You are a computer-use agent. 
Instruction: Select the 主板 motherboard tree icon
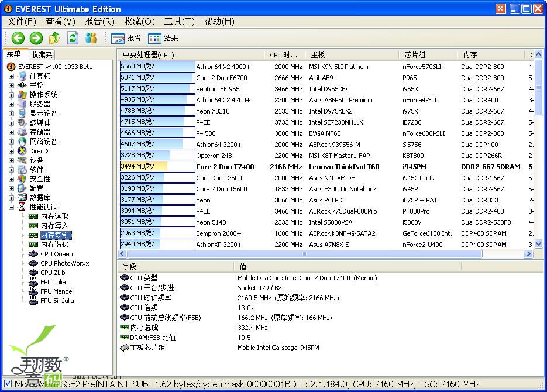pos(22,85)
